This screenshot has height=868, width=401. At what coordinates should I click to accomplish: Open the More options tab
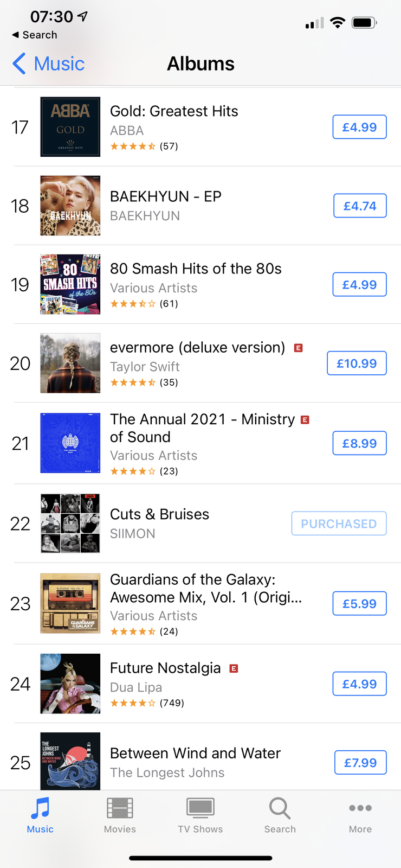[360, 815]
